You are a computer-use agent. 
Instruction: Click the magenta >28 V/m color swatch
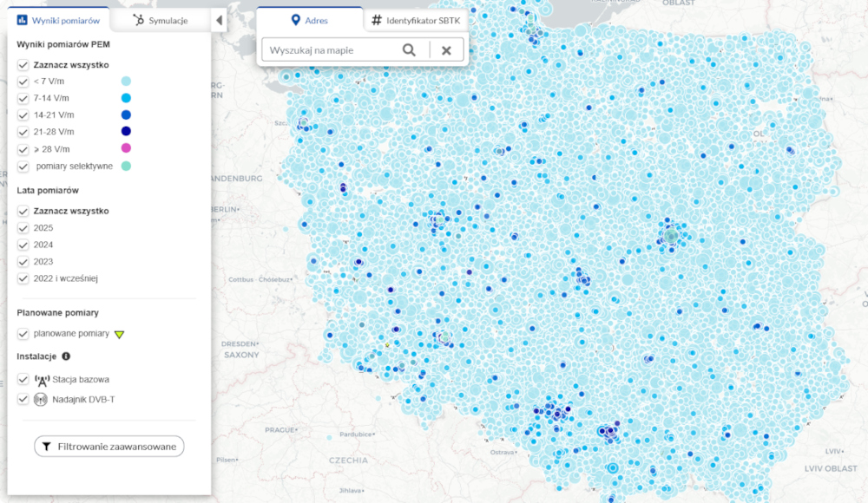coord(127,148)
